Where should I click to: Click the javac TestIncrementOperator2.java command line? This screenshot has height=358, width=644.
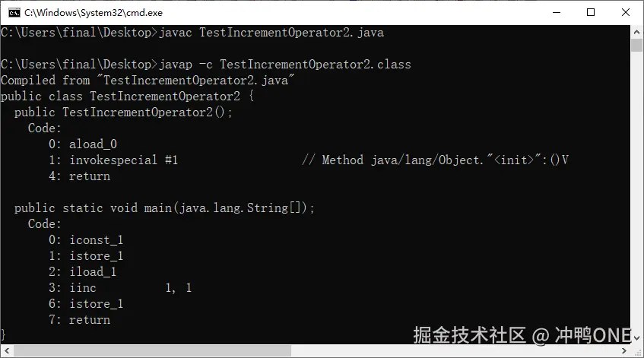tap(192, 33)
